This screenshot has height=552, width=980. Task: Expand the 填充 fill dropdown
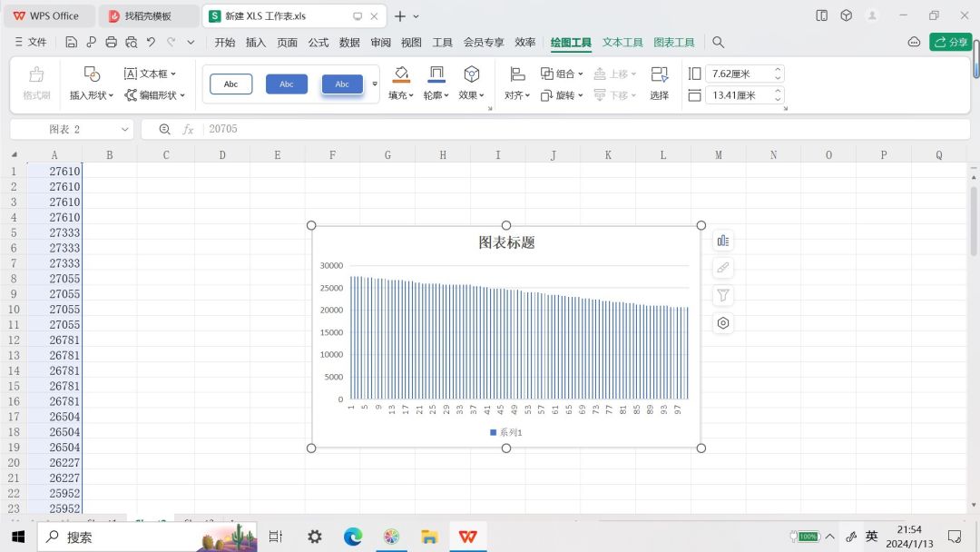tap(401, 95)
